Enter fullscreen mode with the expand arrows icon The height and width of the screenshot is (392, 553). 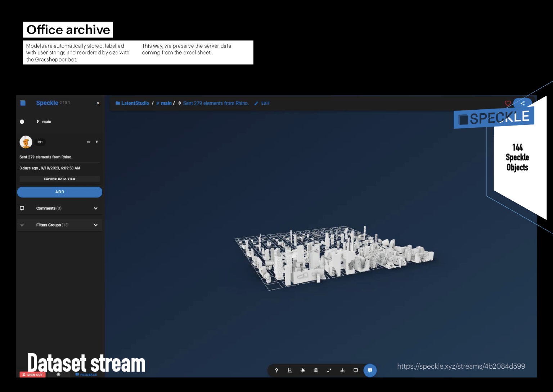coord(329,370)
